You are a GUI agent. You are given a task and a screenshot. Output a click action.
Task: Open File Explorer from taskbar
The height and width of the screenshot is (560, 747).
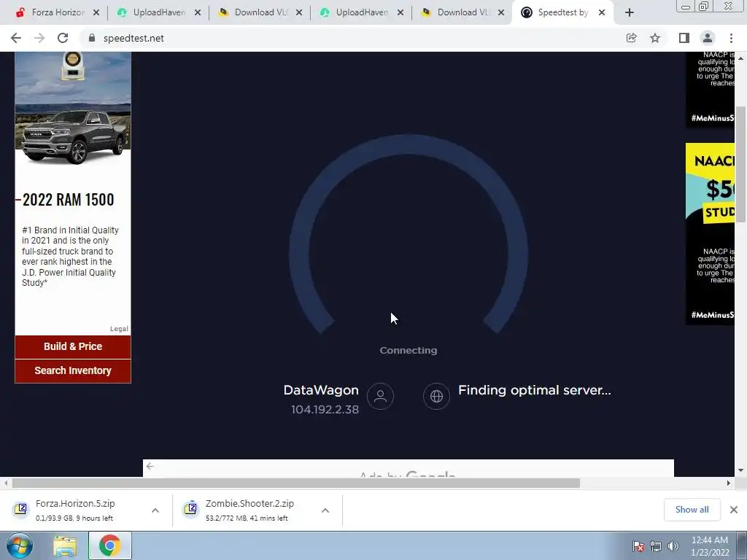(65, 546)
